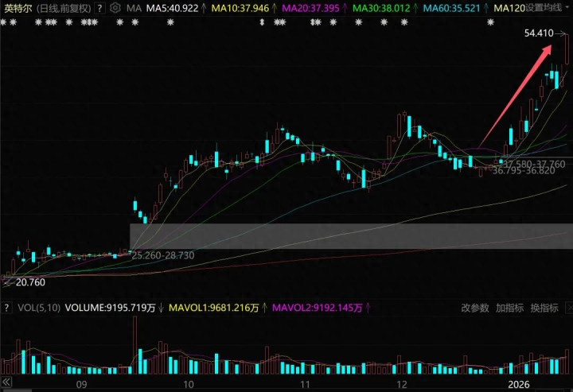Select the latest candlestick at the 54.410 high
The width and height of the screenshot is (573, 392).
[567, 49]
